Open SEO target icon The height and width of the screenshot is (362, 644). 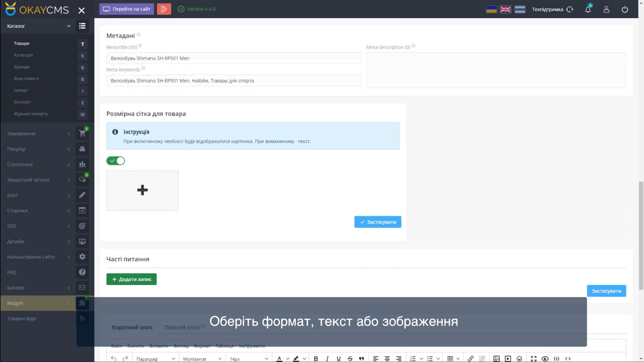pyautogui.click(x=82, y=226)
